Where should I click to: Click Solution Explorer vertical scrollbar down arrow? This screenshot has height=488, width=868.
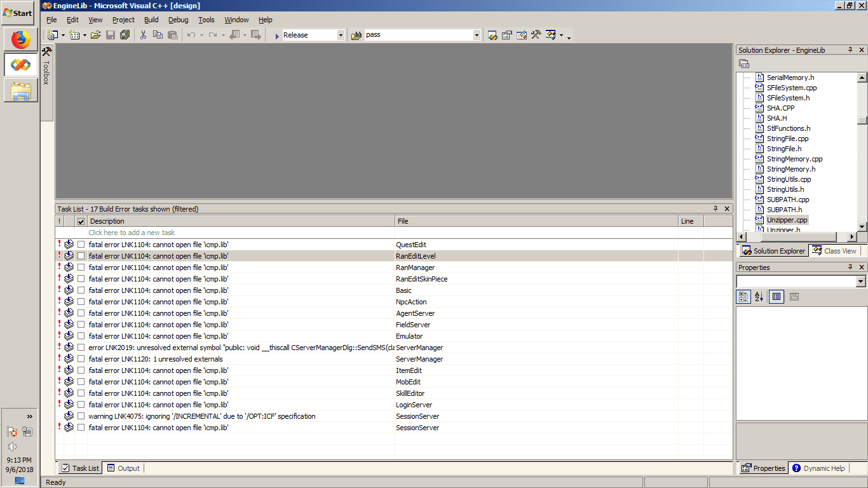coord(862,227)
